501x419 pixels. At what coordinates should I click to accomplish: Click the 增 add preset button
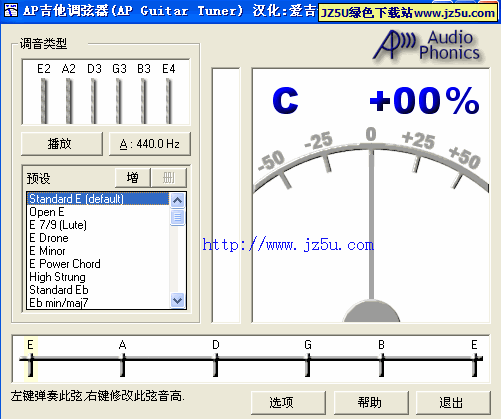[x=132, y=178]
